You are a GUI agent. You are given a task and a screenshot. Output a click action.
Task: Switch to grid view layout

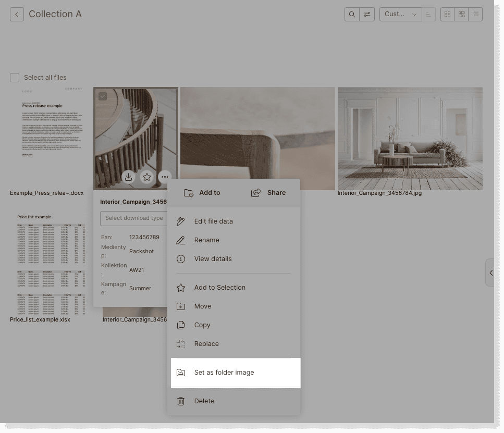[x=447, y=14]
